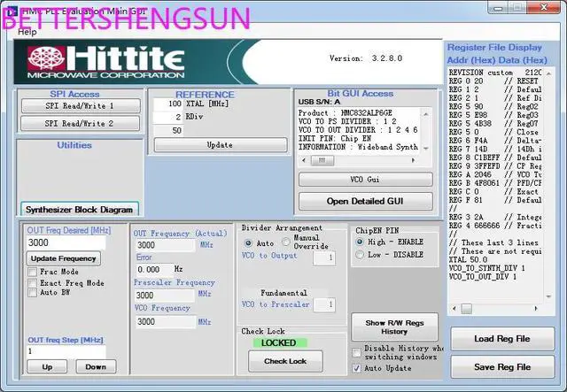Switch to the Synthesizer Block Diagram tab
Screen dimensions: 567x392
pyautogui.click(x=80, y=210)
